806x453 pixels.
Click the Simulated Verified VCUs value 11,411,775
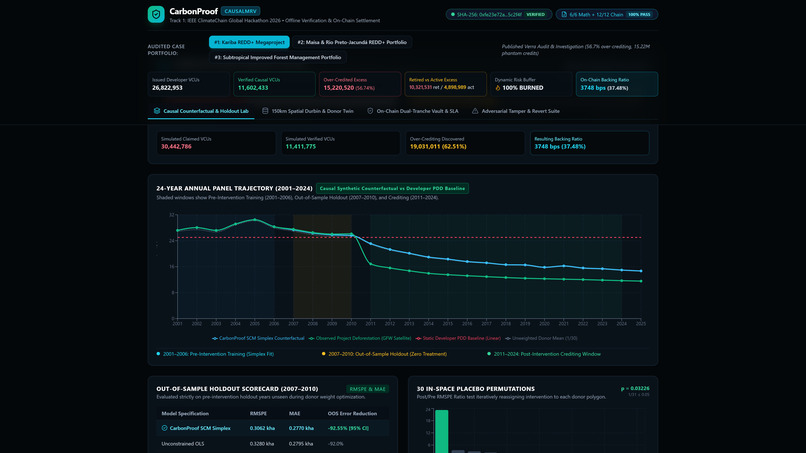pos(301,147)
